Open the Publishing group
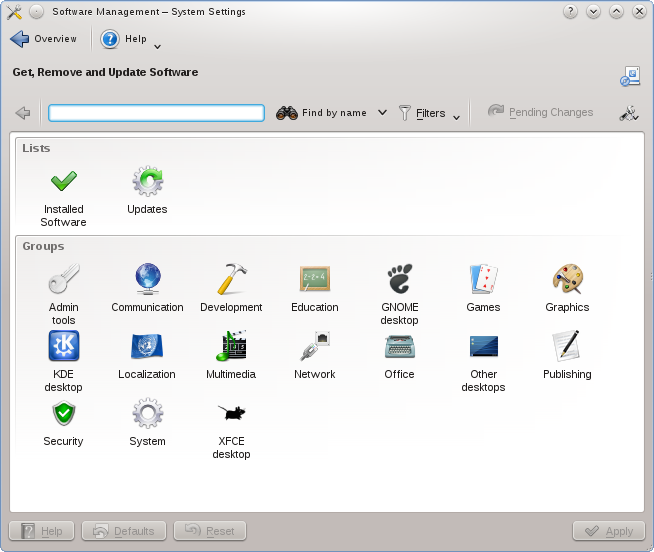The height and width of the screenshot is (552, 654). [567, 355]
